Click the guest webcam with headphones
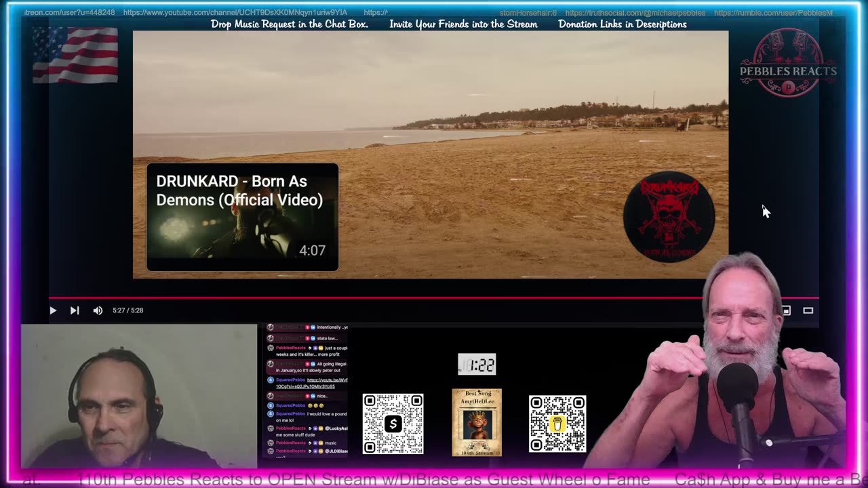This screenshot has height=488, width=868. click(x=139, y=396)
